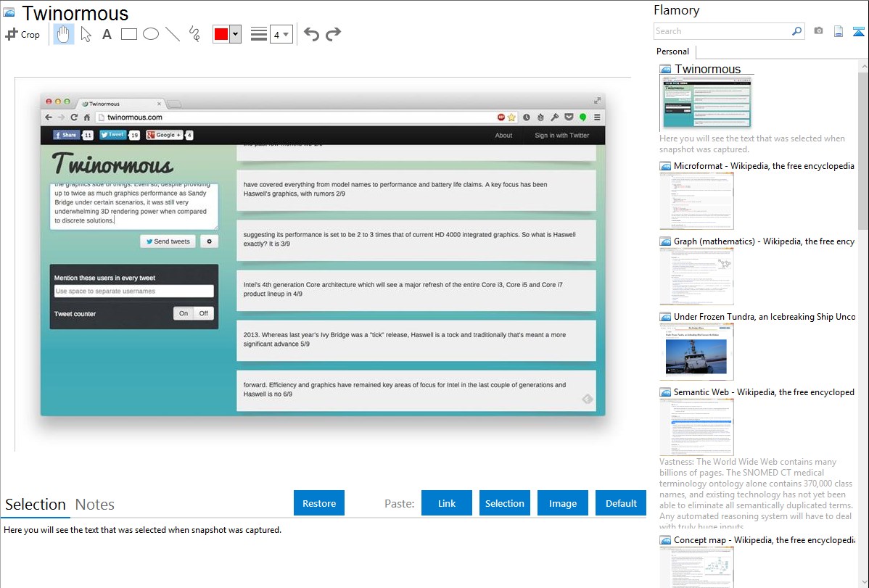869x588 pixels.
Task: Select the rectangle drawing tool
Action: pyautogui.click(x=128, y=34)
